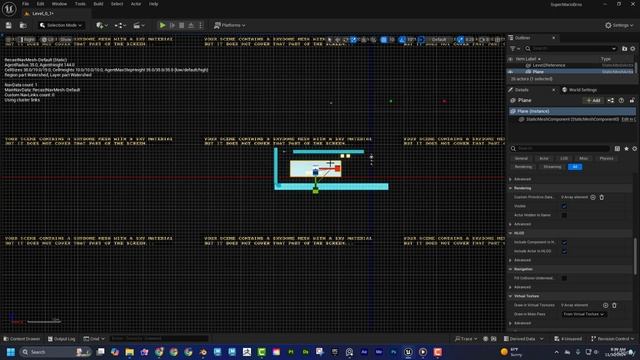Screen dimensions: 640x360
Task: Select the Rendering filter button
Action: (523, 167)
